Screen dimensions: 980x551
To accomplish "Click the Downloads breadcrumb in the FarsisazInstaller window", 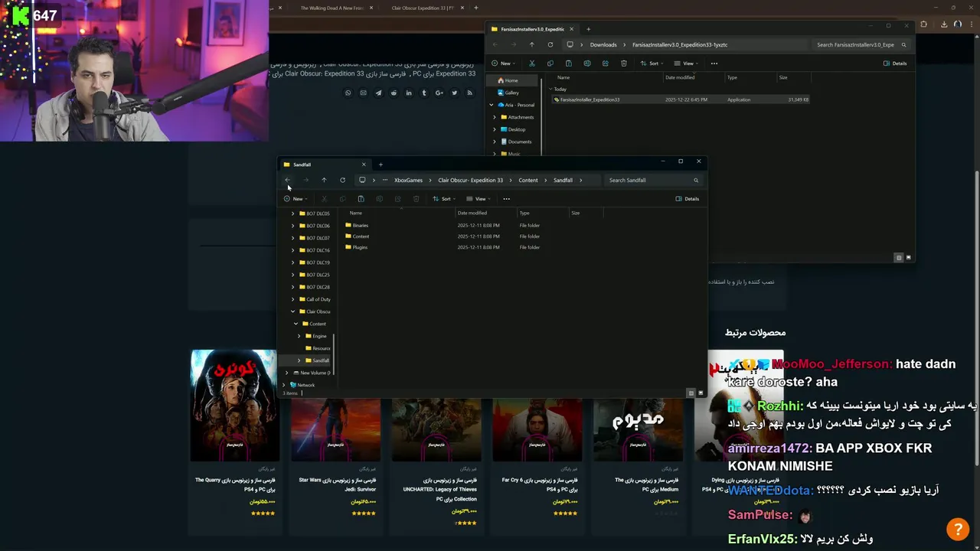I will [x=603, y=44].
